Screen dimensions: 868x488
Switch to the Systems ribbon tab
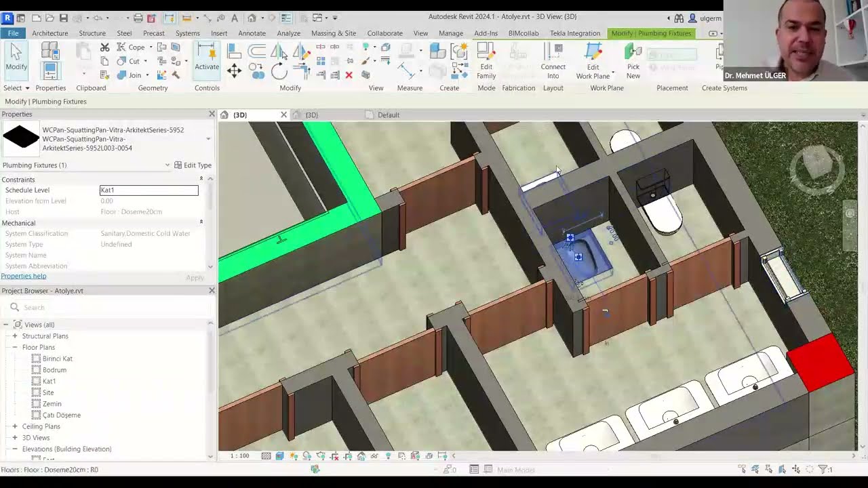coord(188,33)
